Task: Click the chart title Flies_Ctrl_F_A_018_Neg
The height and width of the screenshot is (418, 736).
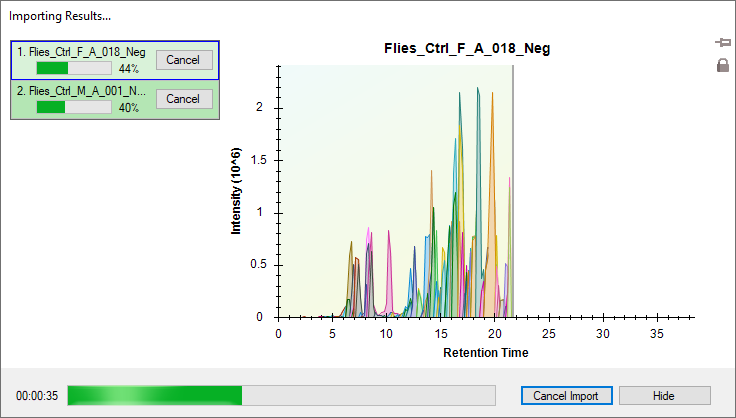Action: point(467,48)
